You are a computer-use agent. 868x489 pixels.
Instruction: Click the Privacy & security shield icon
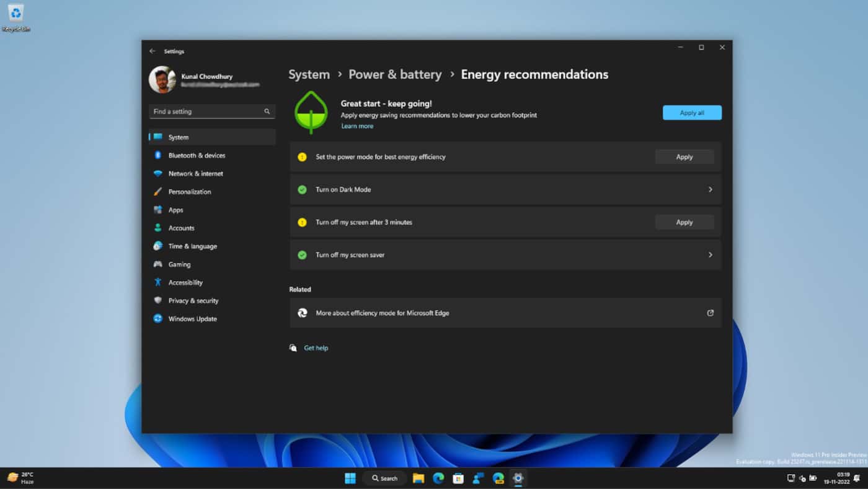[158, 300]
